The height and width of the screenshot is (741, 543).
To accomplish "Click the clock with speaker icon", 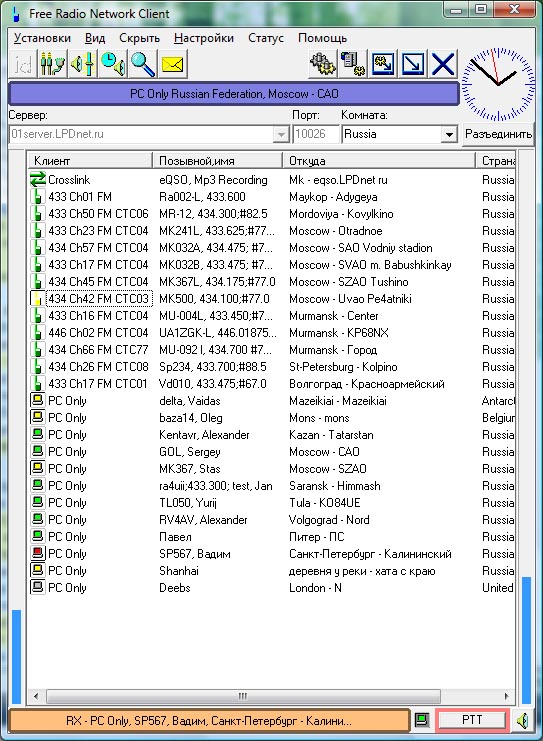I will pyautogui.click(x=113, y=63).
